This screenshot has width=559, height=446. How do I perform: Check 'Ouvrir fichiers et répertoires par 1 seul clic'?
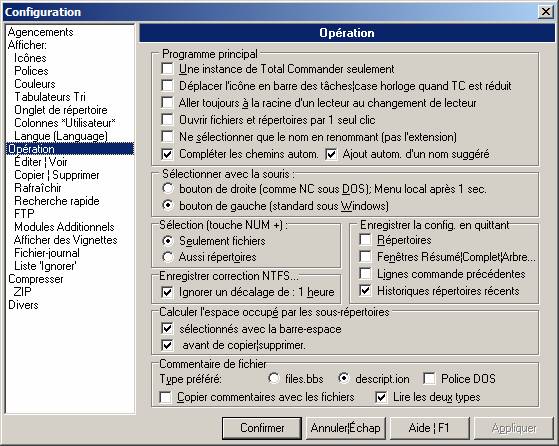coord(168,119)
